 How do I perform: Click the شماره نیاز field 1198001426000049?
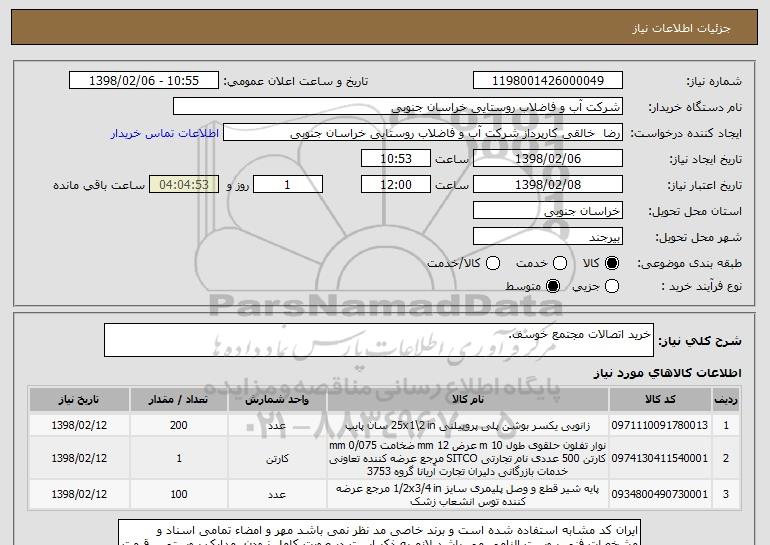point(548,81)
